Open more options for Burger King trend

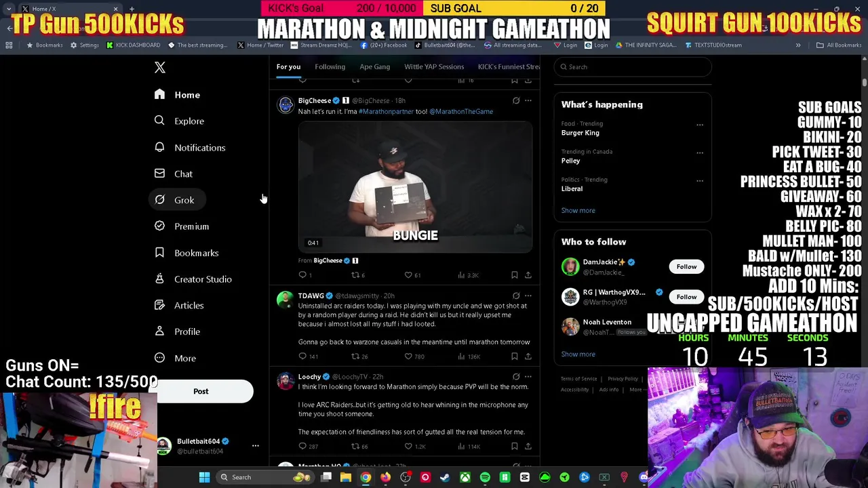(x=700, y=125)
